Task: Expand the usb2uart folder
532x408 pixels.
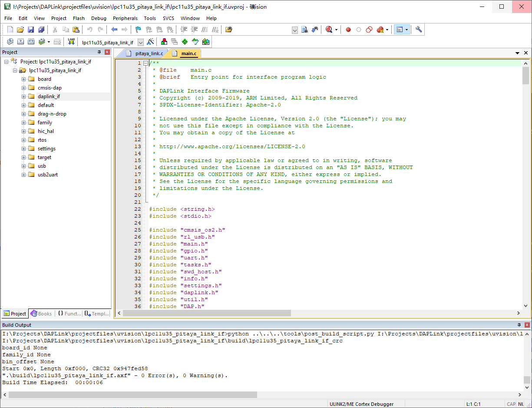Action: pyautogui.click(x=24, y=175)
